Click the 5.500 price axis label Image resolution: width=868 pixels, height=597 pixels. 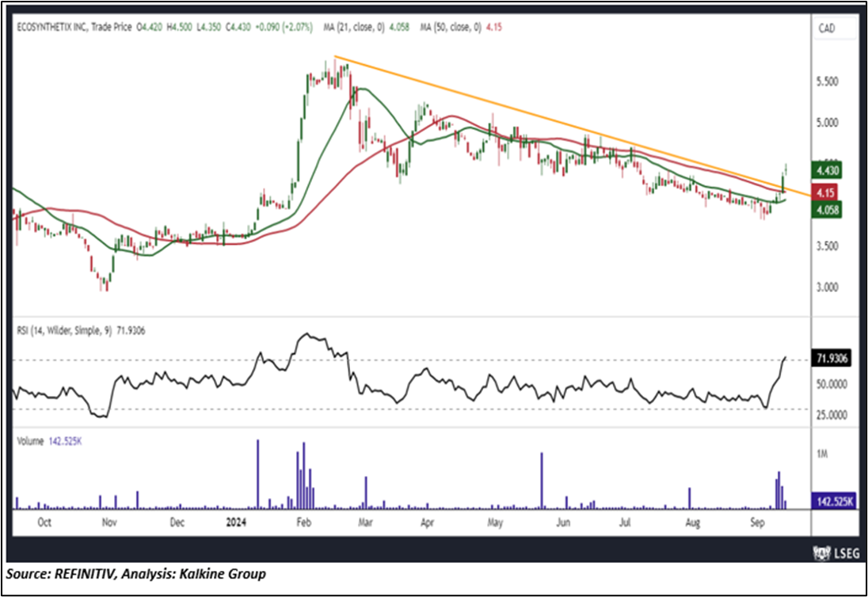(x=828, y=82)
